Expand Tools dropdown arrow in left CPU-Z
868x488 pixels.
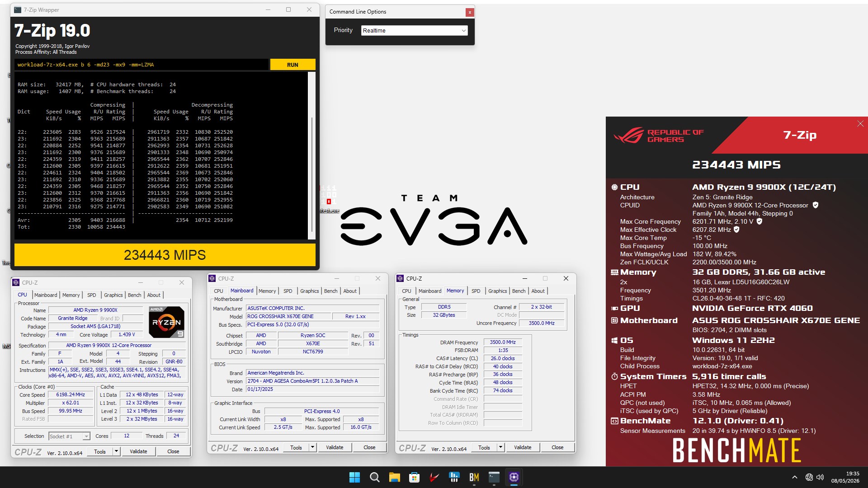116,451
